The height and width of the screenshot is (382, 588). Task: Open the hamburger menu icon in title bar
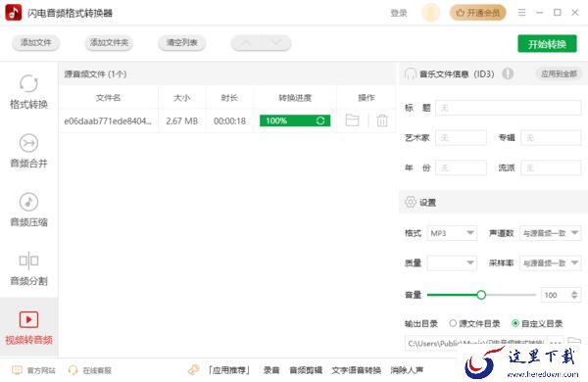pyautogui.click(x=521, y=13)
